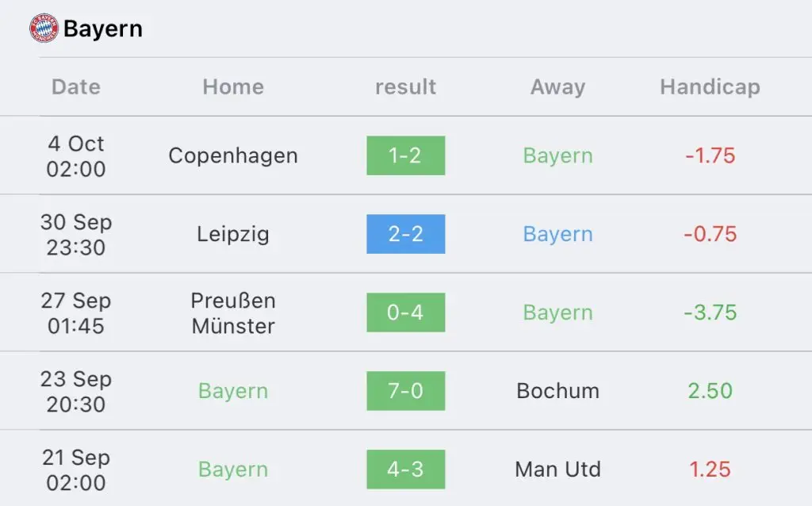Open the Bayern team title
This screenshot has width=812, height=506.
click(x=102, y=29)
